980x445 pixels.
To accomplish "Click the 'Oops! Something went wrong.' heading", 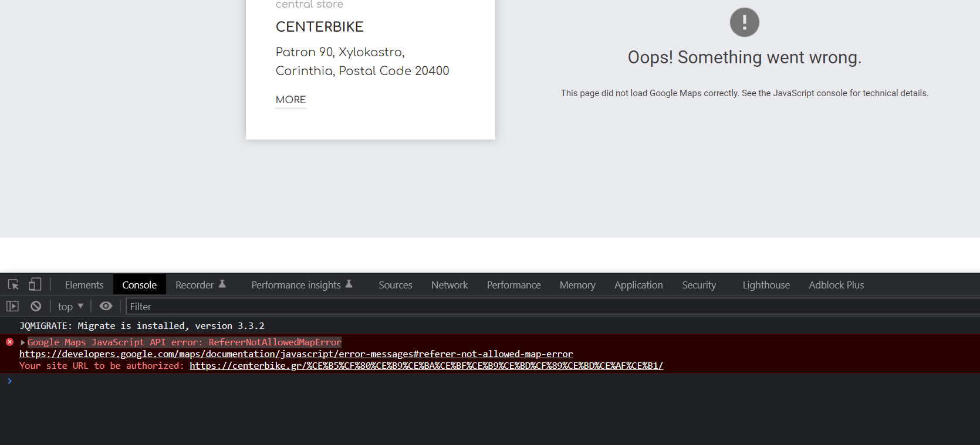I will click(745, 57).
